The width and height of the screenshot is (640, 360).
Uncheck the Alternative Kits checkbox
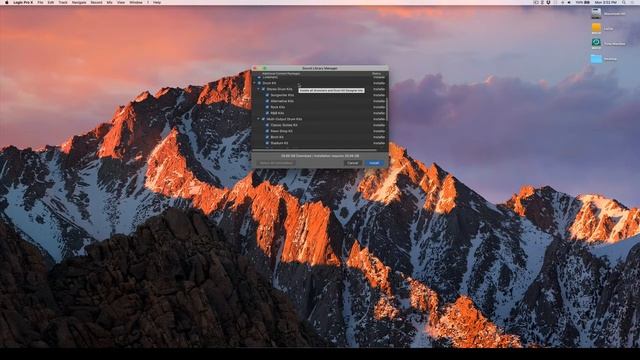click(267, 101)
